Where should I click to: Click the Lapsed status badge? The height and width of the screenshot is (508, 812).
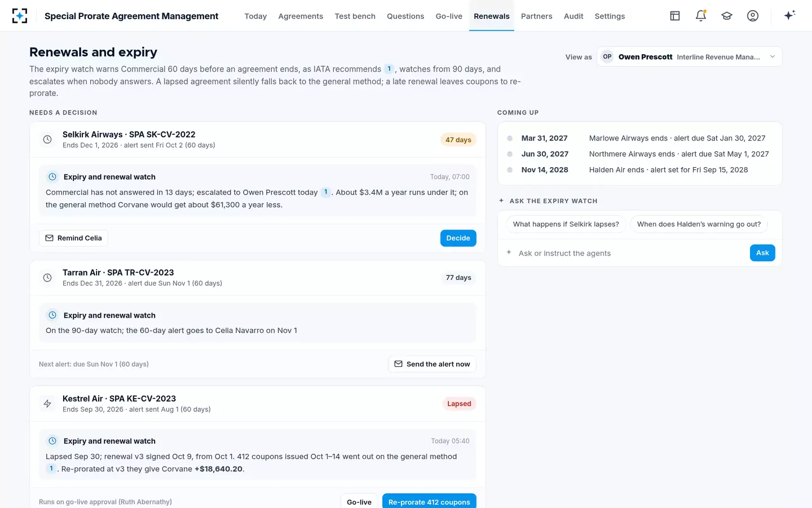[459, 404]
